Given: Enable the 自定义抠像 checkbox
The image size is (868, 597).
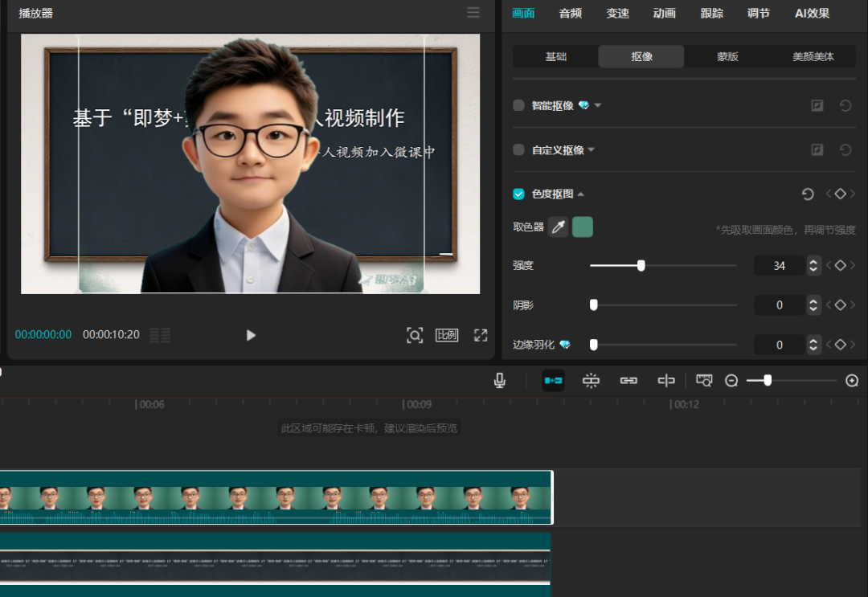Looking at the screenshot, I should pyautogui.click(x=518, y=149).
